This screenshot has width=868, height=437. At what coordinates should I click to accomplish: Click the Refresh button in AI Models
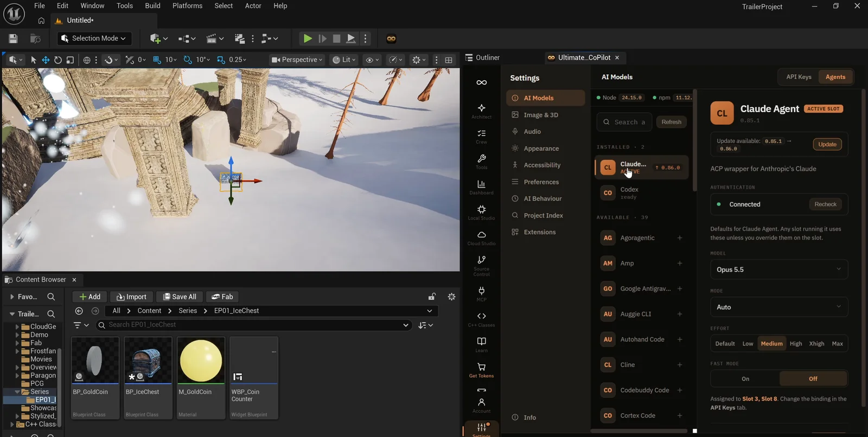point(671,122)
